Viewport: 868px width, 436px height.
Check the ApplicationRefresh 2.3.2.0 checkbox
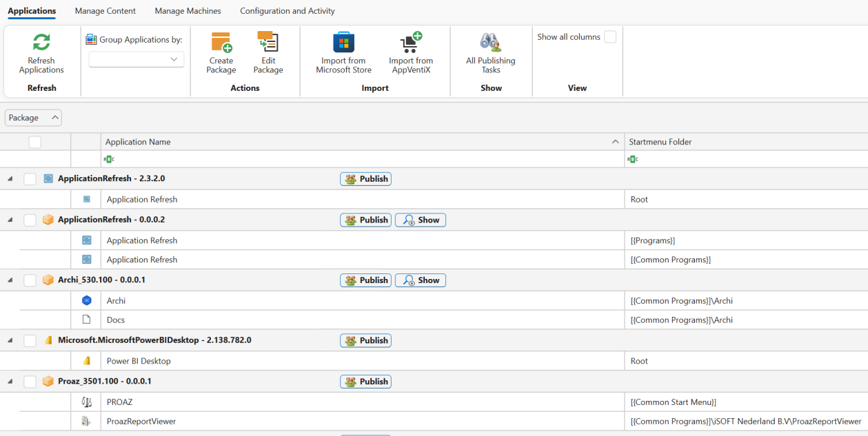click(x=30, y=179)
